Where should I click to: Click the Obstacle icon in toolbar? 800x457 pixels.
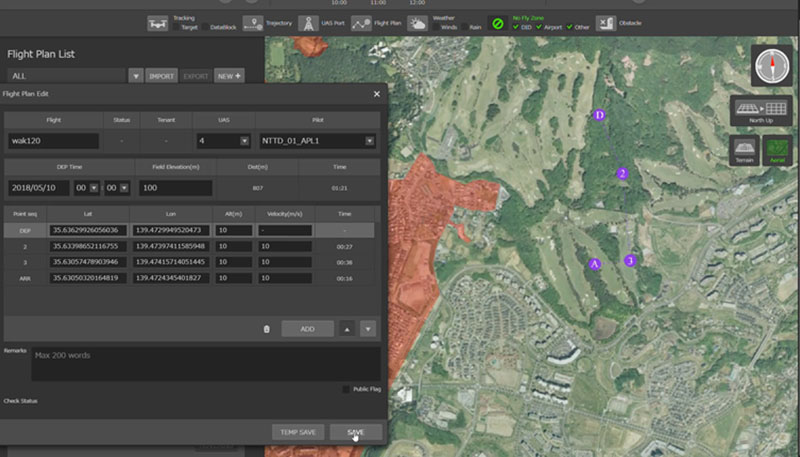coord(605,23)
